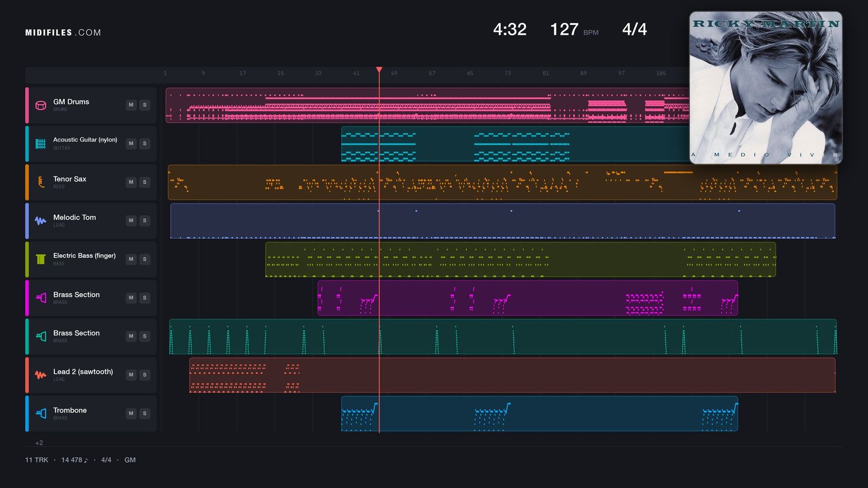Click the Electric Bass (finger) track icon
This screenshot has width=868, height=488.
pos(41,259)
